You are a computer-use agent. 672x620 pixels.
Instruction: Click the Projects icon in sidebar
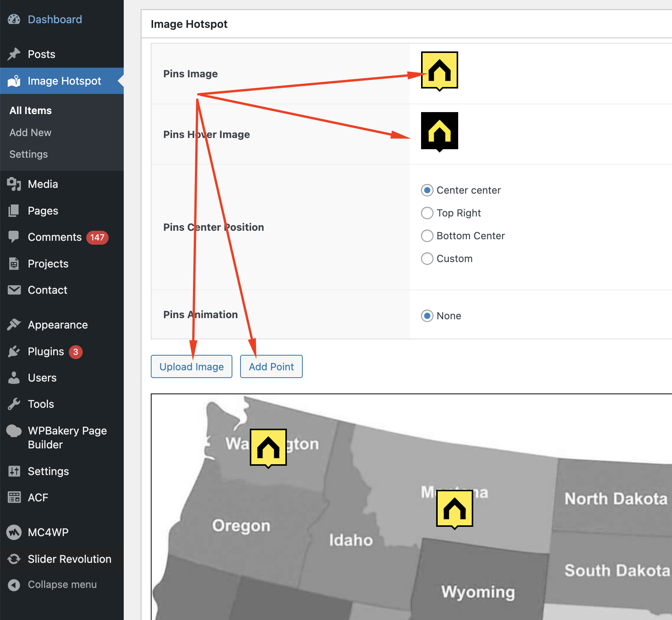click(14, 264)
